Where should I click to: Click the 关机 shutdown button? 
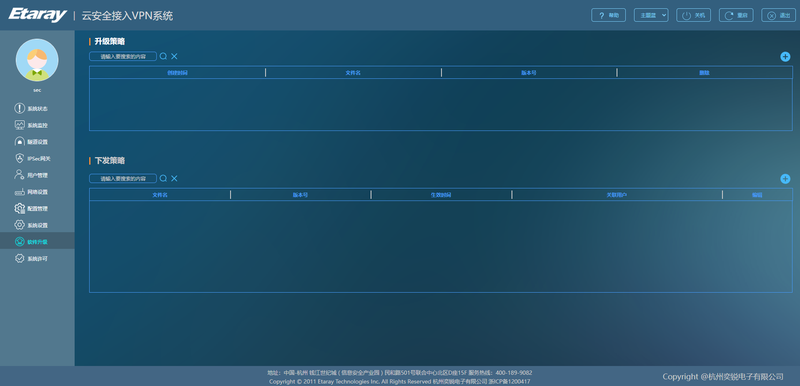click(693, 15)
